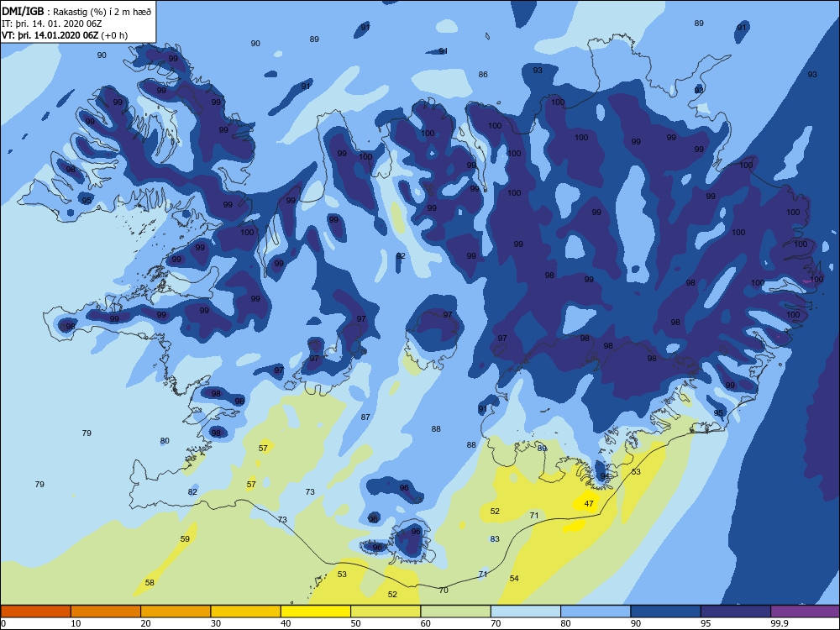
Task: Pick the pale yellow 50–60 legend swatch
Action: coord(386,612)
